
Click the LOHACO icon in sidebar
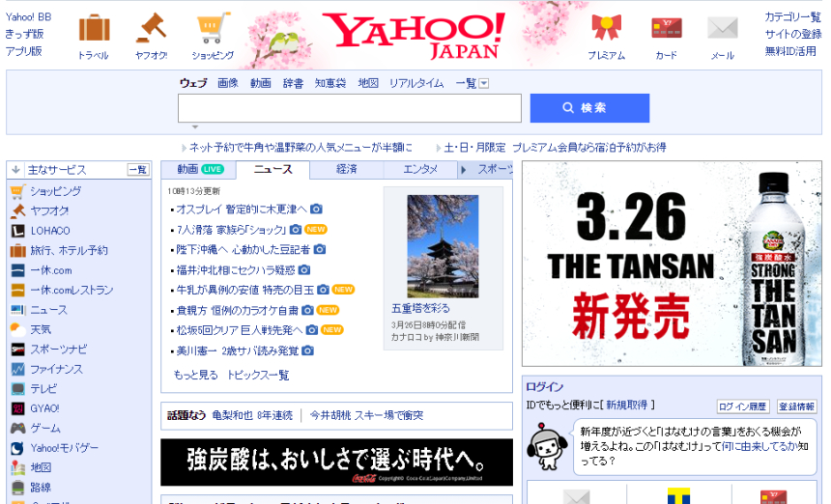tap(17, 231)
